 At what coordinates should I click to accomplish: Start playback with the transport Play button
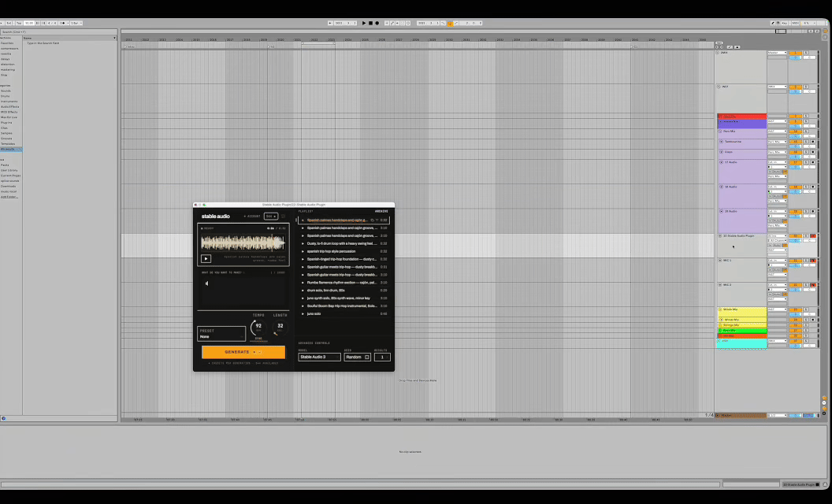pyautogui.click(x=364, y=24)
